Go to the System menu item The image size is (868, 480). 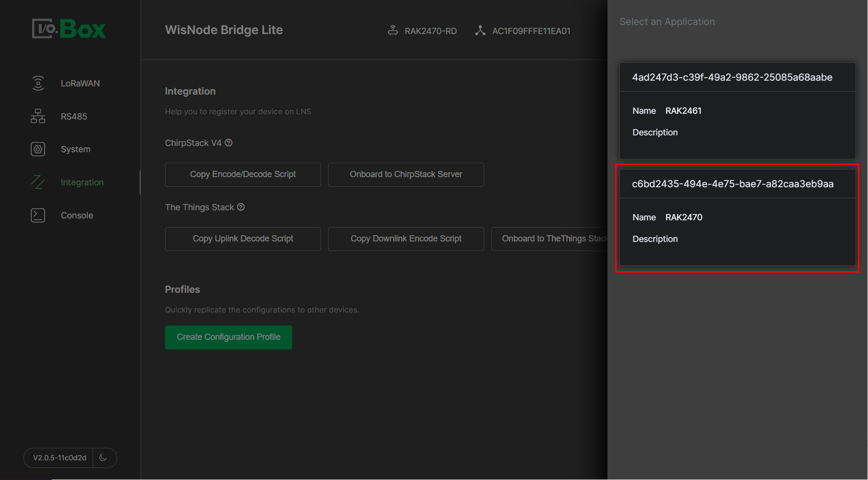click(75, 149)
